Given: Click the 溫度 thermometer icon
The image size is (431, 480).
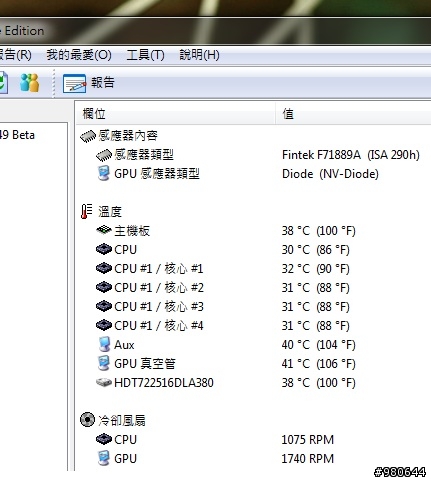Looking at the screenshot, I should click(x=87, y=211).
